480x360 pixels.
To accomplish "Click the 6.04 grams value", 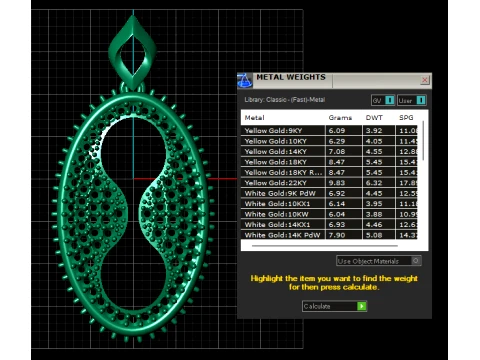I will [x=337, y=214].
